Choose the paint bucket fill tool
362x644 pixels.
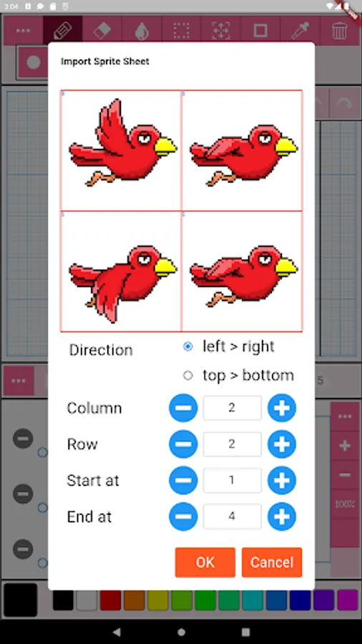pyautogui.click(x=142, y=30)
